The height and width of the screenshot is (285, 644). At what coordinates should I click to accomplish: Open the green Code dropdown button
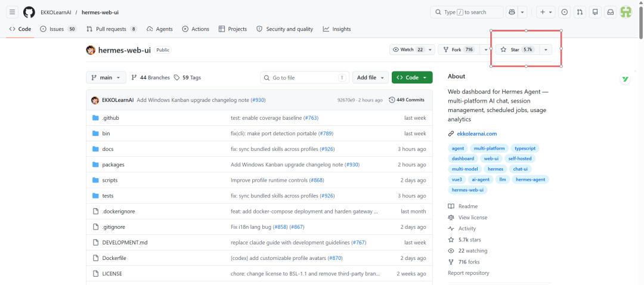(x=412, y=78)
